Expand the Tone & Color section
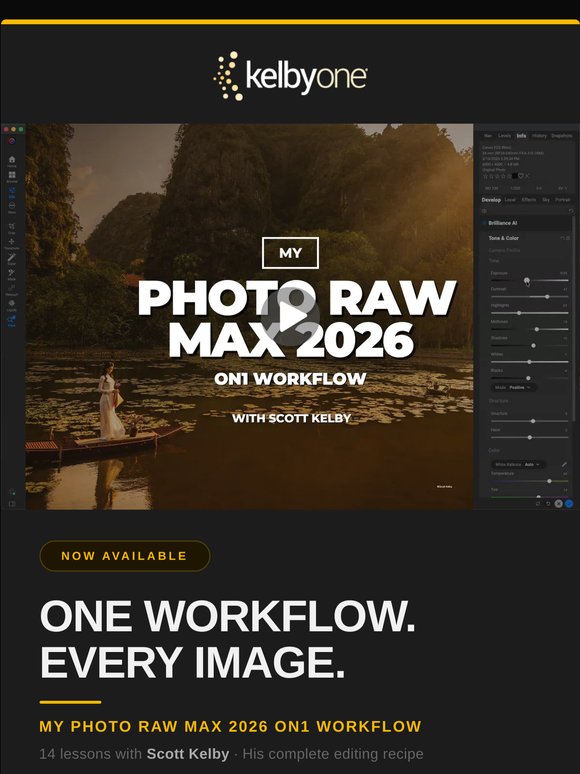 pyautogui.click(x=503, y=238)
